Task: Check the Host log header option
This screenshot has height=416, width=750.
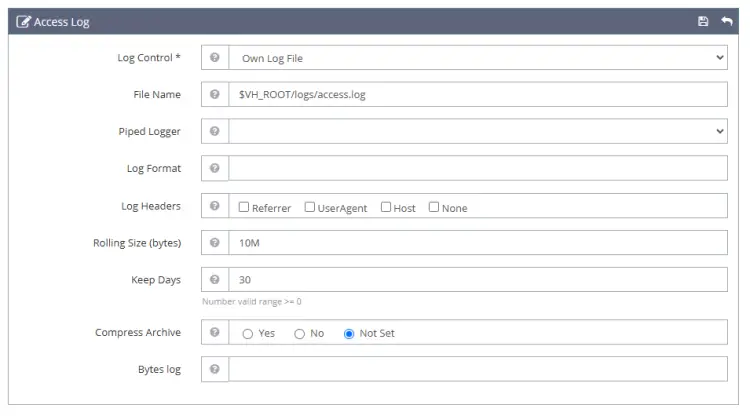Action: pyautogui.click(x=386, y=207)
